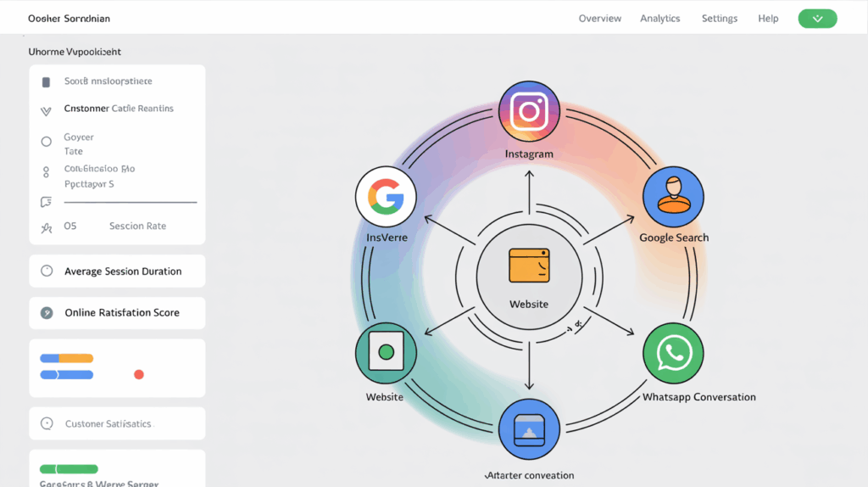Click the red dot indicator in card
This screenshot has width=868, height=487.
tap(139, 374)
